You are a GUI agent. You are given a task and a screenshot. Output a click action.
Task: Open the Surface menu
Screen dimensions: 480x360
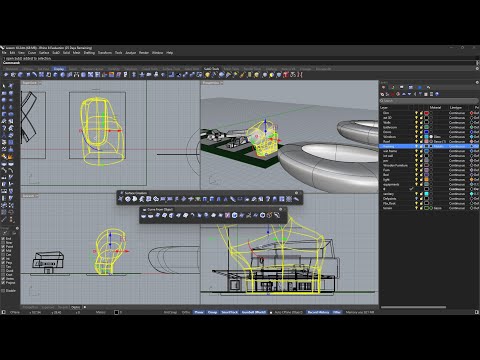coord(44,53)
